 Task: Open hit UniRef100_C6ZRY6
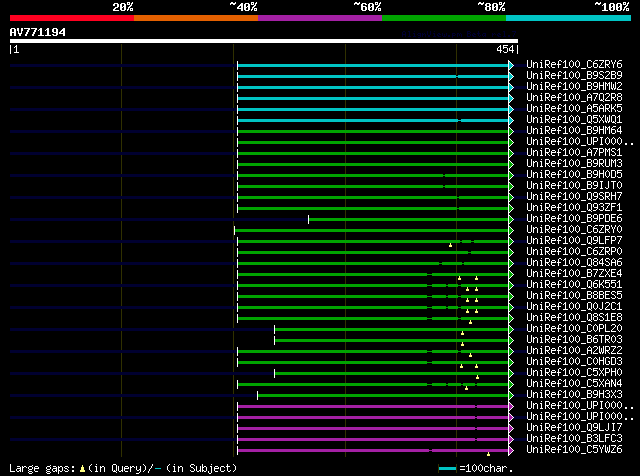click(574, 65)
